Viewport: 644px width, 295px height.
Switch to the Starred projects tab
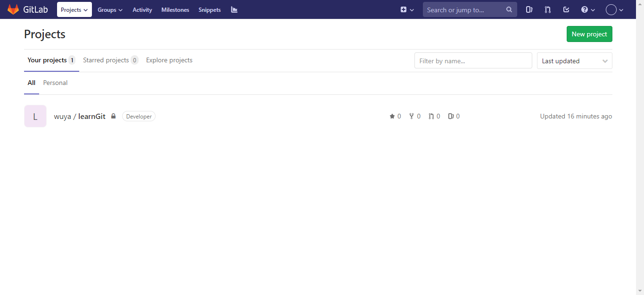(x=110, y=60)
